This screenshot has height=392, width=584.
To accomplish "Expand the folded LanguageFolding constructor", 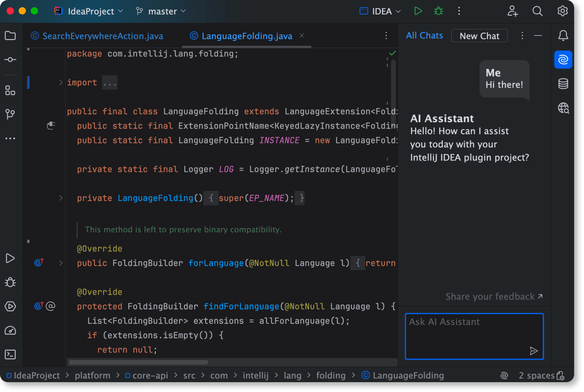I will [61, 198].
